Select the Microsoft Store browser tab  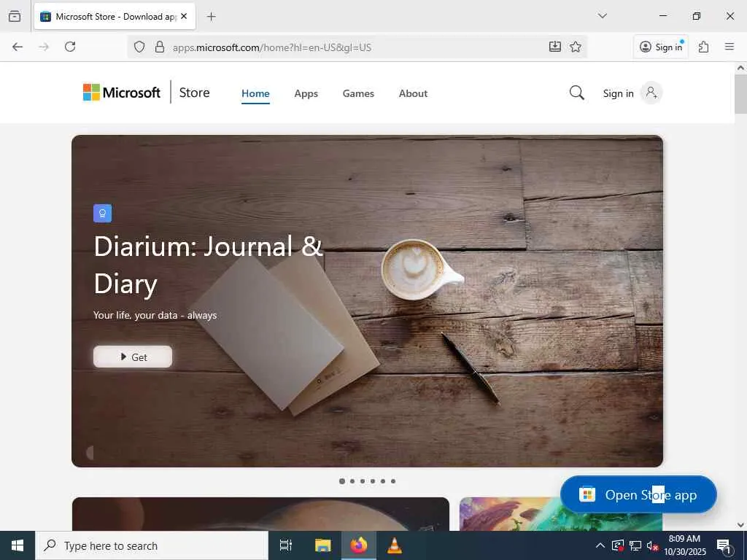[x=115, y=16]
